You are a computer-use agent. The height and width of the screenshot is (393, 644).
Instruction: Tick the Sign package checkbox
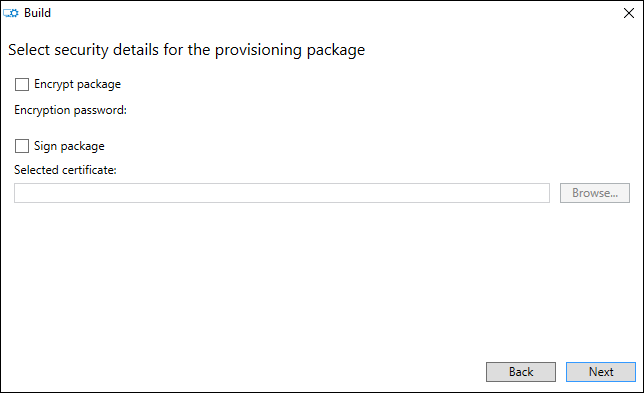click(22, 146)
